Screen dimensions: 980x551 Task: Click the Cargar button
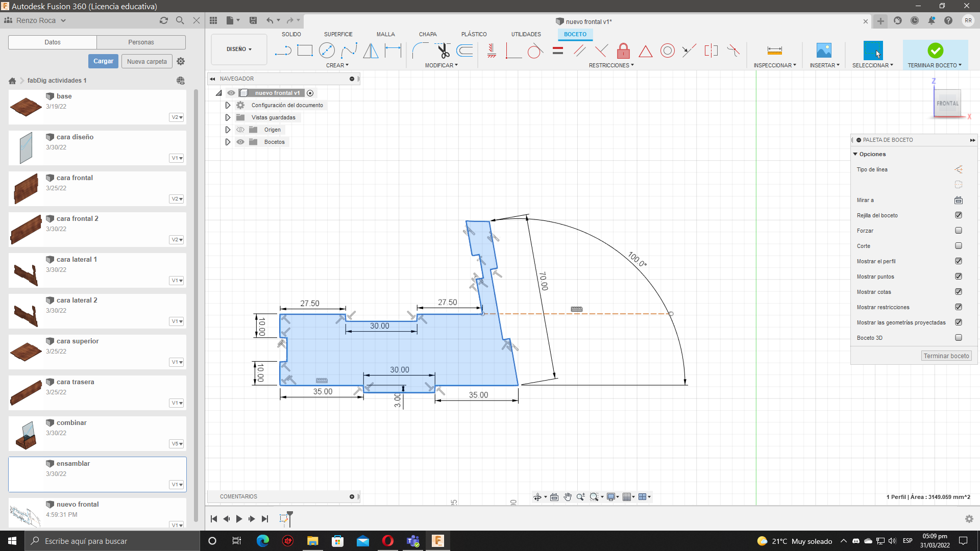[103, 61]
